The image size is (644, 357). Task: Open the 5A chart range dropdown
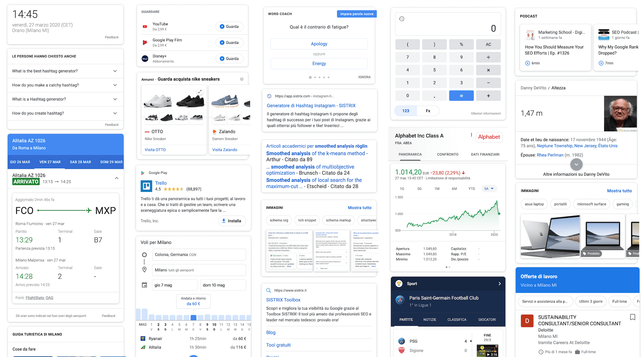[489, 189]
